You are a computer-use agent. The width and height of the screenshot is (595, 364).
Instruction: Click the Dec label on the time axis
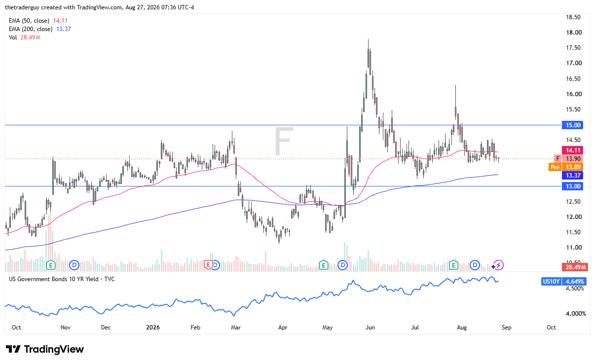(x=106, y=327)
